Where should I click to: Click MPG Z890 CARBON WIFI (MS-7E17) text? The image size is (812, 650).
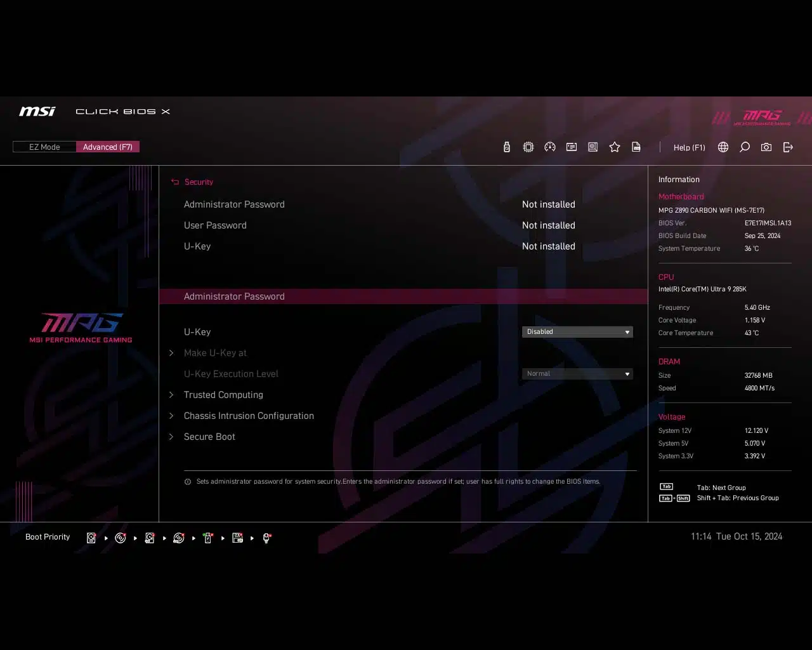(711, 210)
